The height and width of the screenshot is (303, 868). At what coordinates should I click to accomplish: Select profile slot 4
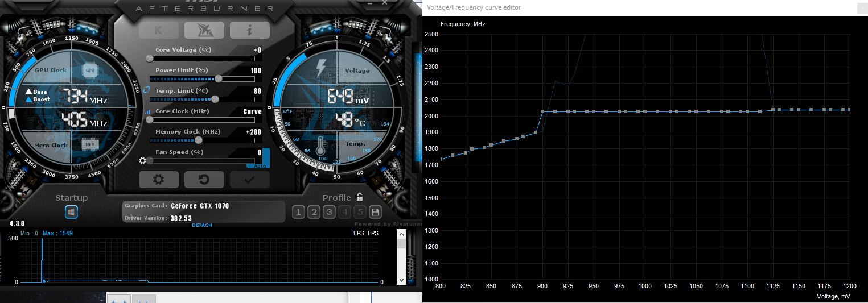coord(344,213)
